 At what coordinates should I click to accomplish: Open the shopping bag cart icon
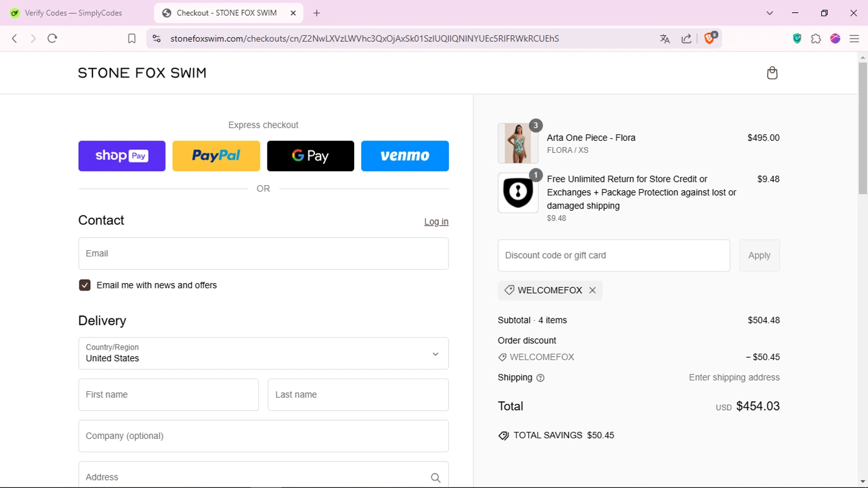click(772, 73)
